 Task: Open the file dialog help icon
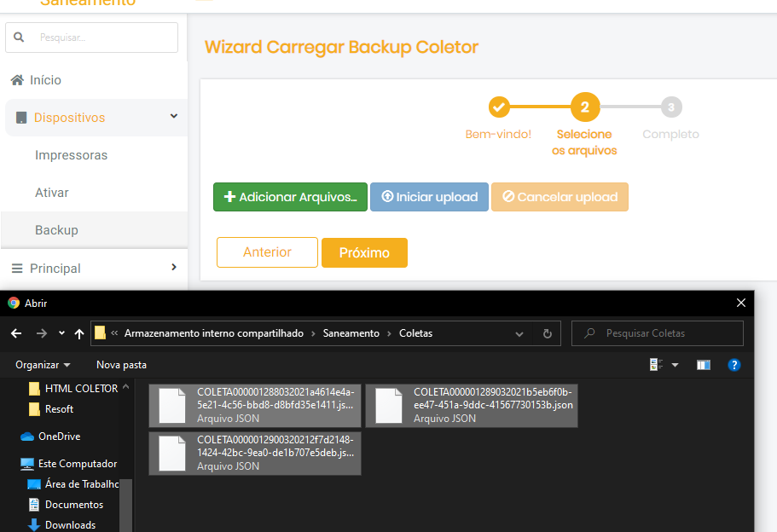point(734,365)
